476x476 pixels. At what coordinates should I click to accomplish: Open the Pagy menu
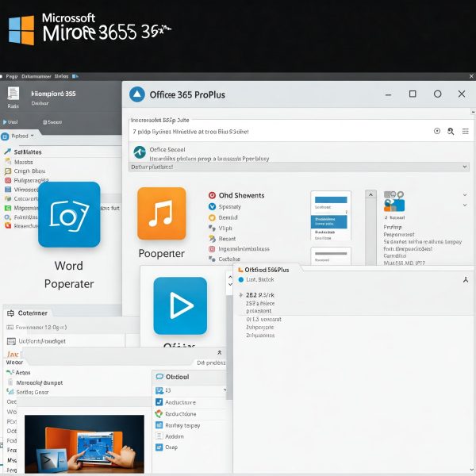12,76
